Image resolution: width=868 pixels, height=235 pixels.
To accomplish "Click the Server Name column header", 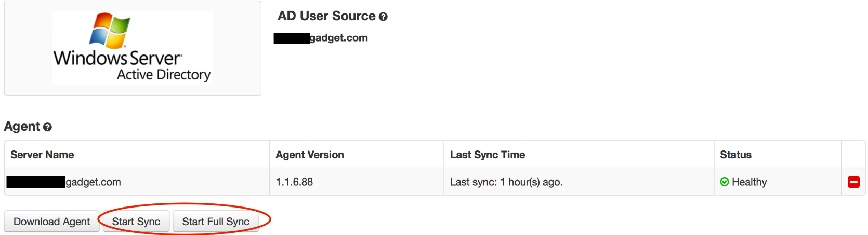I will click(x=42, y=155).
